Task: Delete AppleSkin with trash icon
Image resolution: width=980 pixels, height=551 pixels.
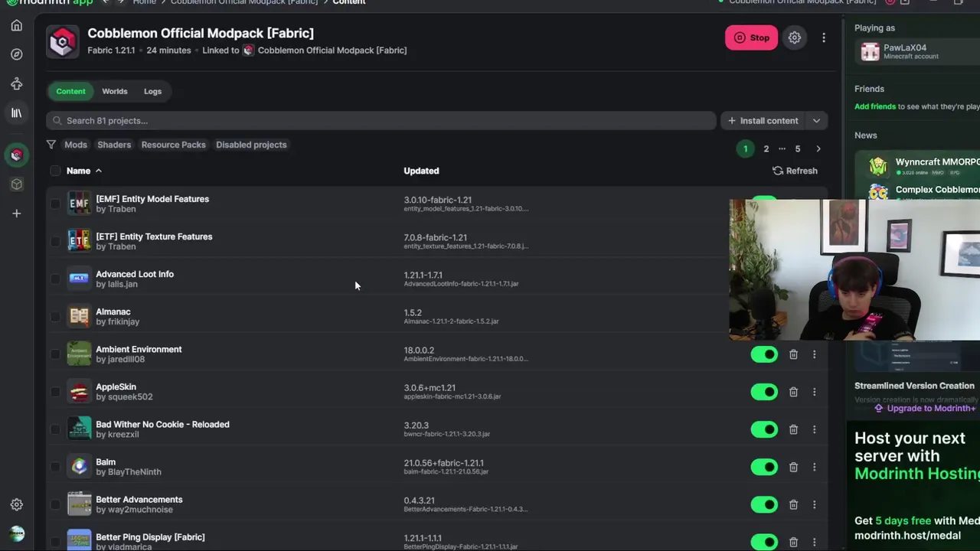Action: coord(793,392)
